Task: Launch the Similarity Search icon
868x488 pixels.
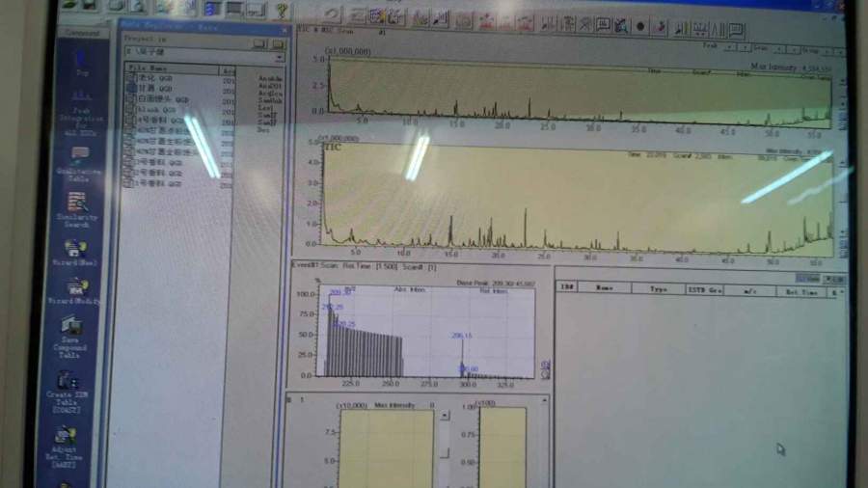Action: (x=77, y=209)
